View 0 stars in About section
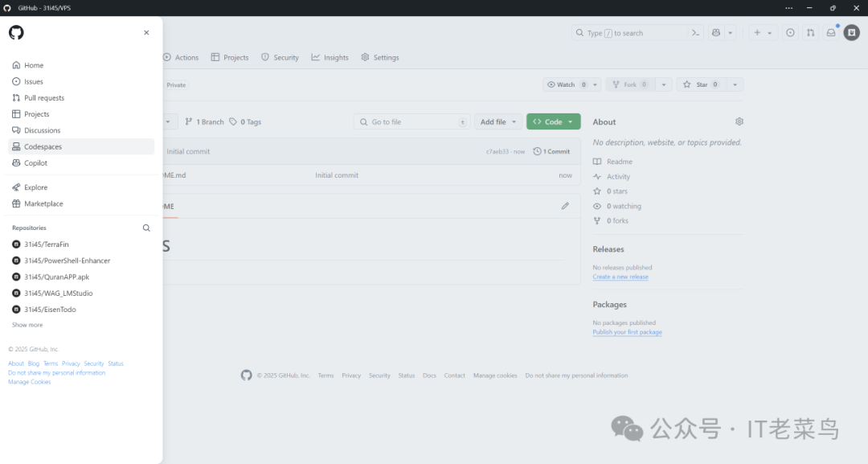 tap(611, 191)
